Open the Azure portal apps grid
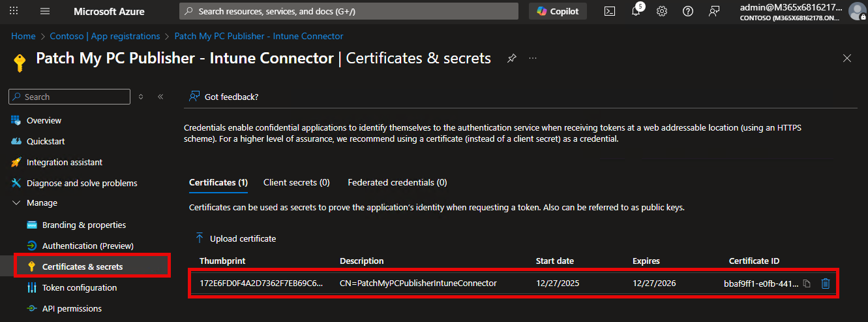868x322 pixels. point(14,11)
